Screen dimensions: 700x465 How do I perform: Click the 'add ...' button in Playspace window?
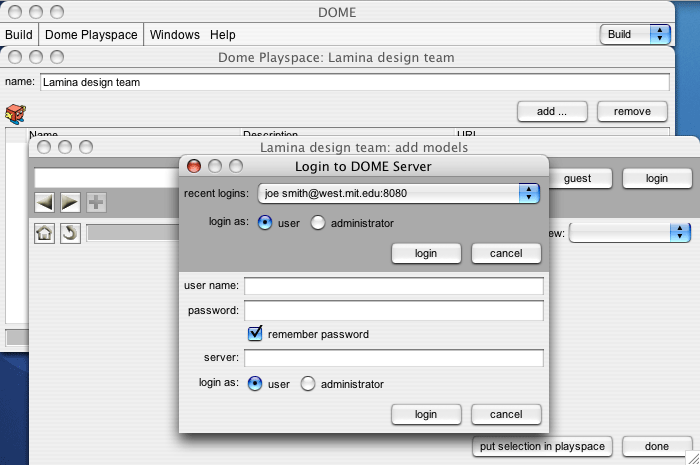pos(552,112)
